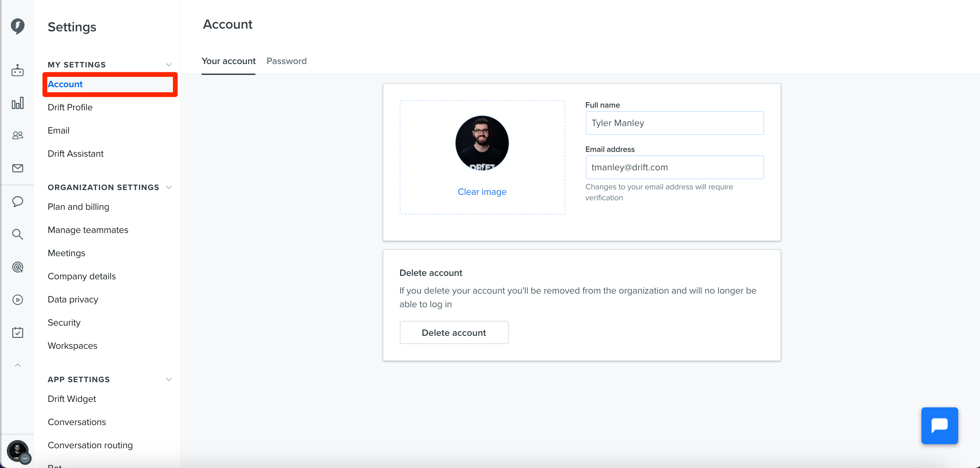Open the Meetings calendar check icon
Screen dimensions: 980x468
click(17, 332)
